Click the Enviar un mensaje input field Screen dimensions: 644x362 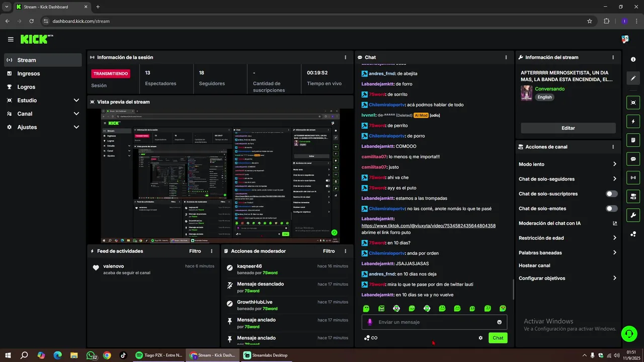click(434, 322)
